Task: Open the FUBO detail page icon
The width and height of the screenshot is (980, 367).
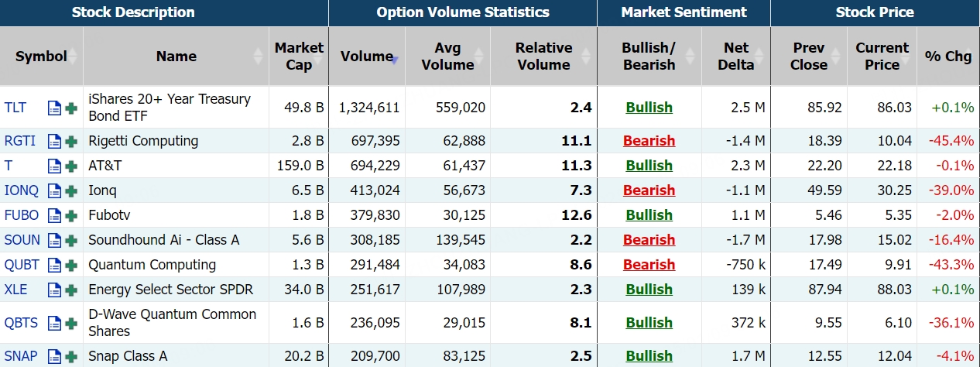Action: click(x=54, y=215)
